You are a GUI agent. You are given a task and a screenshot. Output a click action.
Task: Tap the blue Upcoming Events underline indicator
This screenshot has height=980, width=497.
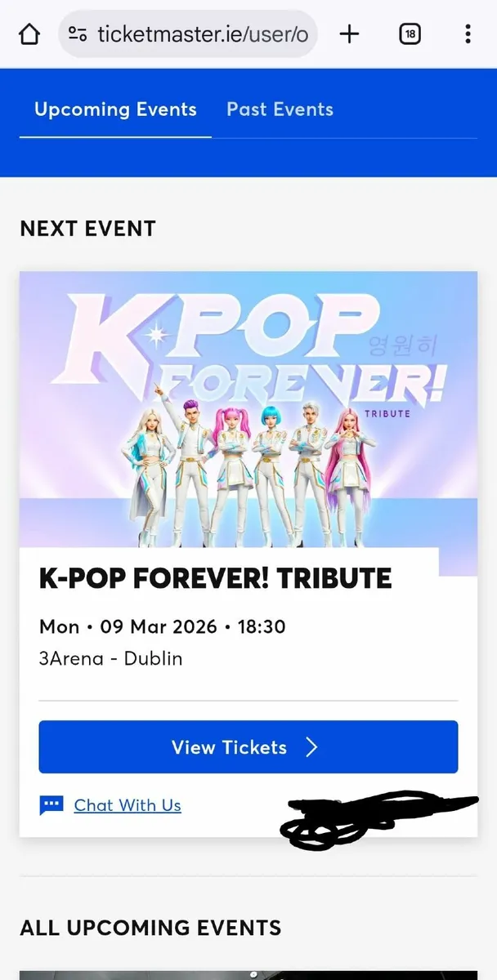[x=115, y=132]
